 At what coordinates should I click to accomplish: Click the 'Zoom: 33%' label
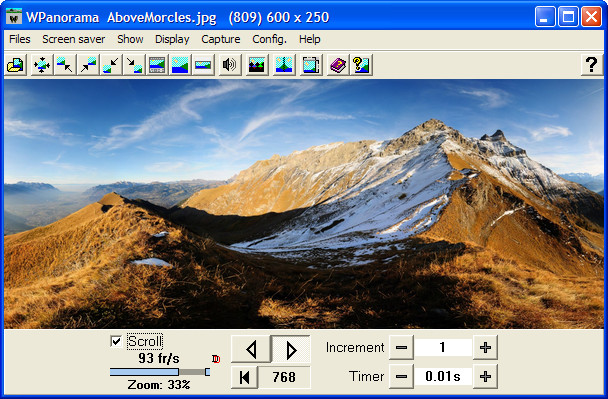click(159, 385)
